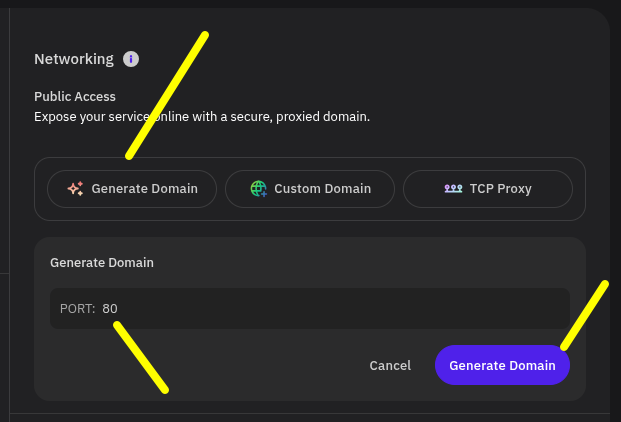
Task: Click the Networking info icon
Action: coord(131,59)
